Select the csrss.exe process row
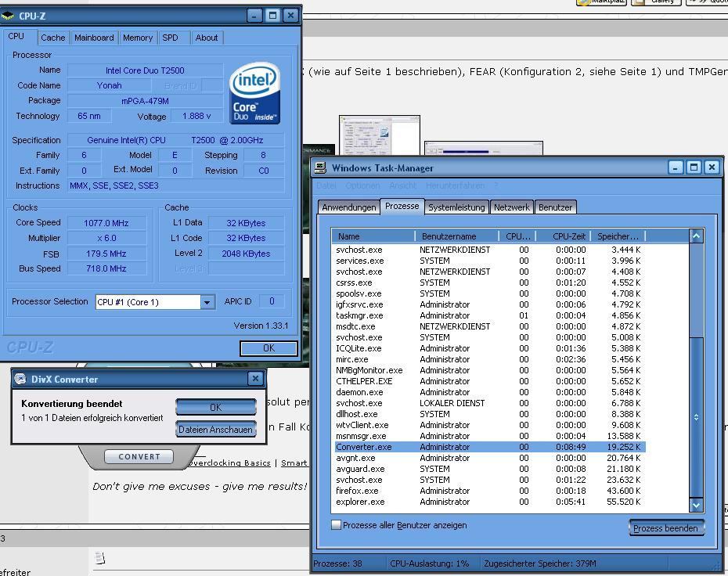Screen dimensions: 728x576 point(488,283)
